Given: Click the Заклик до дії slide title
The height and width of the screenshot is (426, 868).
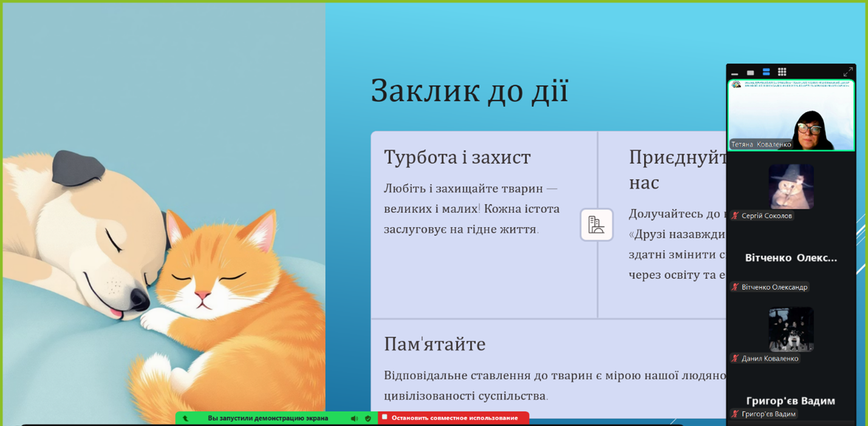Looking at the screenshot, I should click(469, 91).
